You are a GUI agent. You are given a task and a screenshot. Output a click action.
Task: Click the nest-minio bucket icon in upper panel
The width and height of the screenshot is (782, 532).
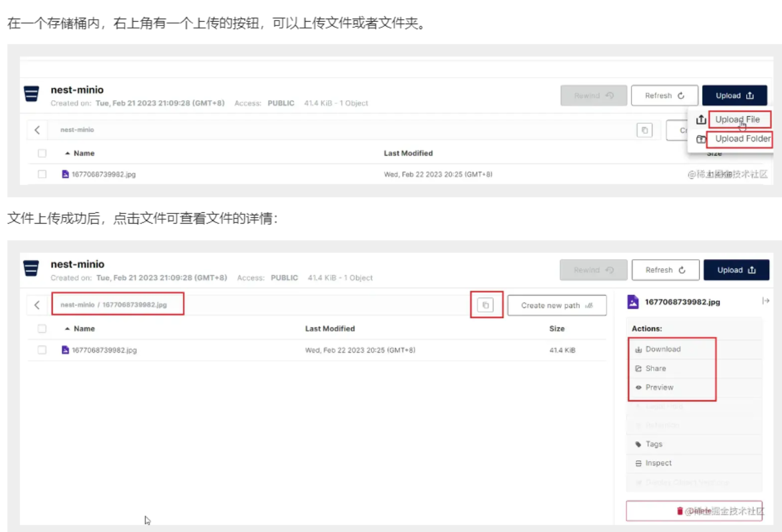pos(32,94)
